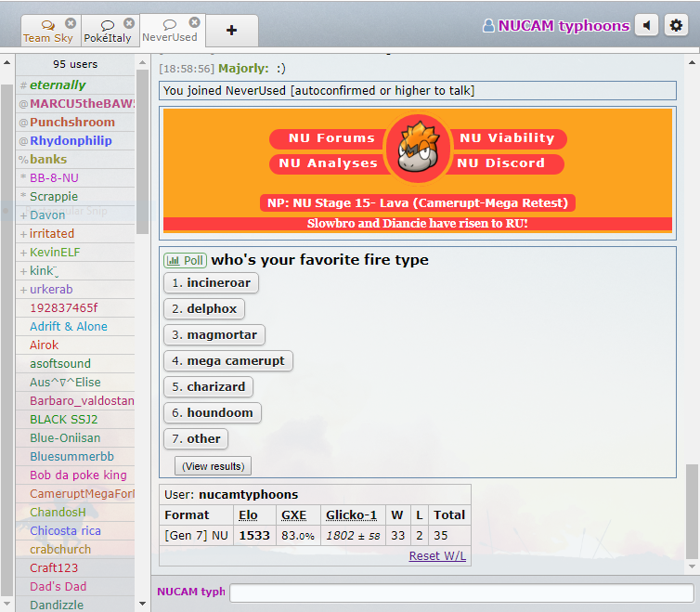
Task: Click the GXE column header
Action: [x=293, y=515]
